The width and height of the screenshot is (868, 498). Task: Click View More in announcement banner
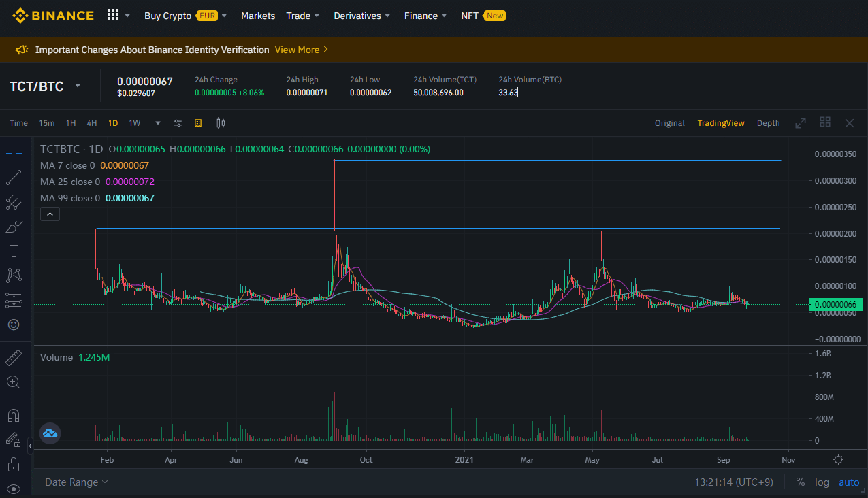(x=302, y=50)
